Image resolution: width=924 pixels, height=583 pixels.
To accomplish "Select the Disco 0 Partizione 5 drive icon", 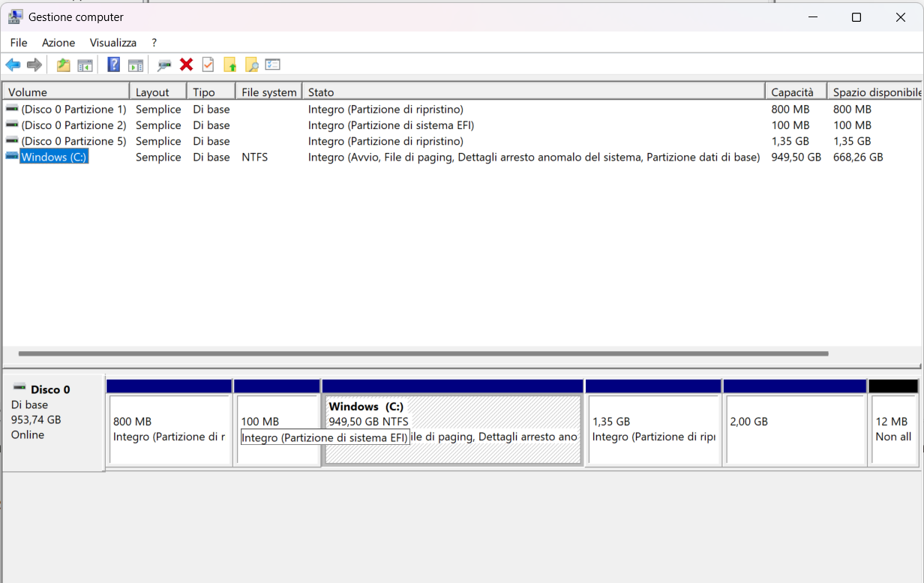I will pos(12,140).
